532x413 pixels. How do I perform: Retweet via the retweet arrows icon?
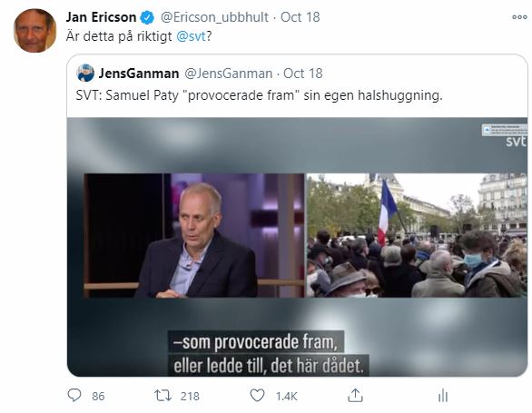pos(163,396)
